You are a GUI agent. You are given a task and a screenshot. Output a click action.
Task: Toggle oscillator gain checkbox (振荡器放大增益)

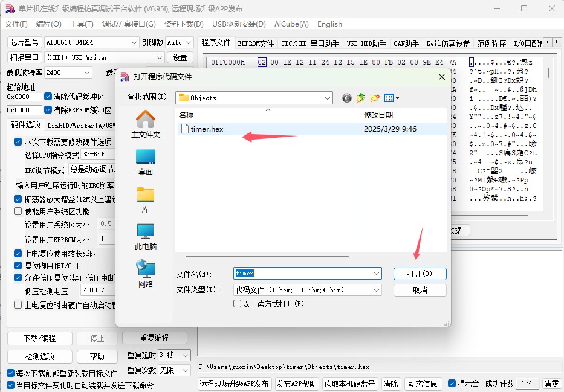pyautogui.click(x=18, y=199)
